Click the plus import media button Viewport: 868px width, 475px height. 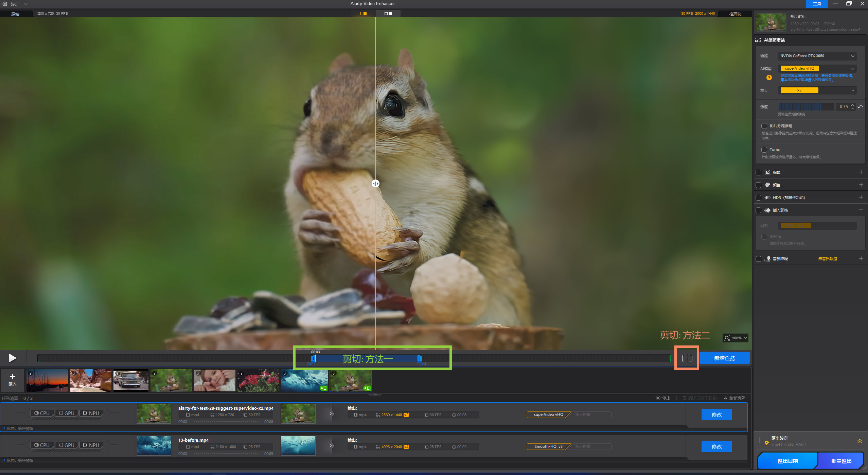pyautogui.click(x=13, y=379)
